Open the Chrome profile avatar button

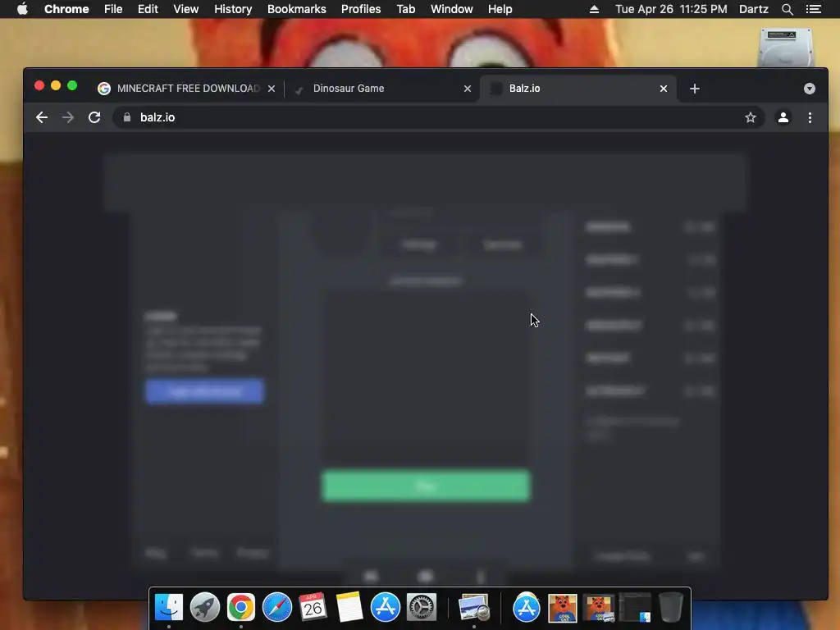(x=783, y=117)
